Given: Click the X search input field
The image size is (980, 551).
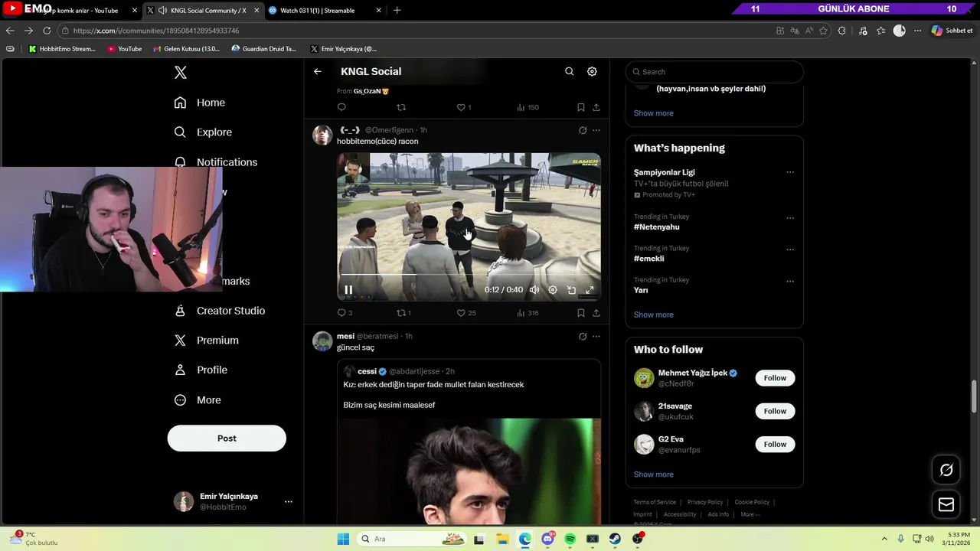Looking at the screenshot, I should click(714, 72).
